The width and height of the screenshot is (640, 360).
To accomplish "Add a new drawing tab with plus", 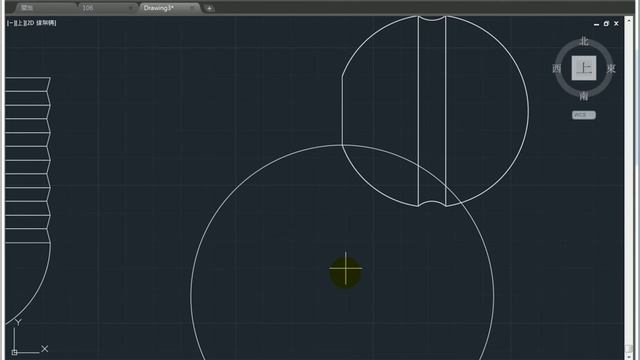I will pyautogui.click(x=209, y=8).
